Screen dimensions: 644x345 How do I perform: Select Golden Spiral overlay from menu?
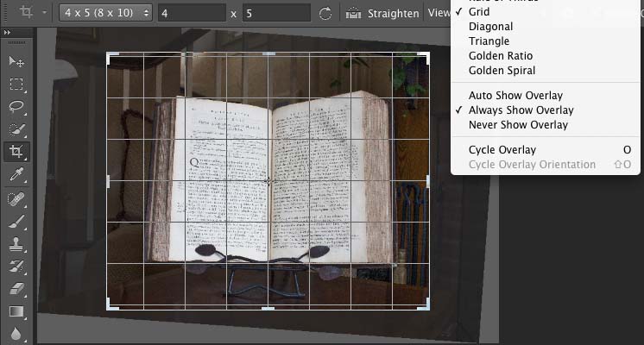(x=502, y=71)
